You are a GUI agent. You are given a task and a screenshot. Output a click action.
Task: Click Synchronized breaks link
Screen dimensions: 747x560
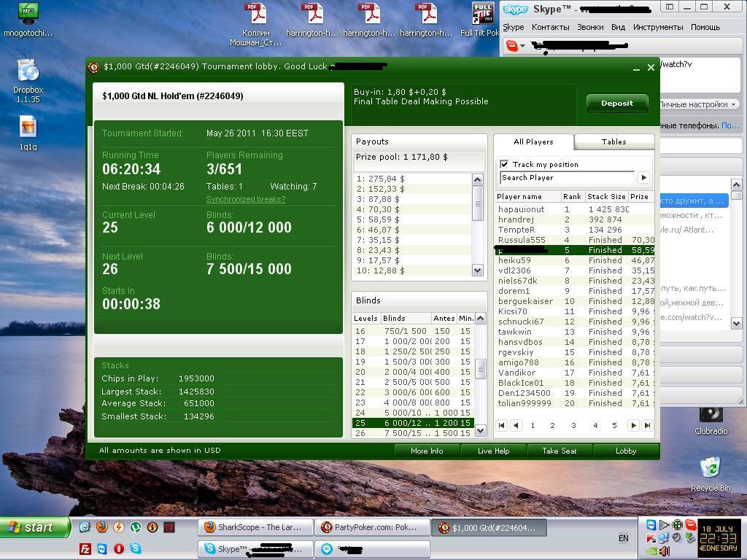click(245, 199)
